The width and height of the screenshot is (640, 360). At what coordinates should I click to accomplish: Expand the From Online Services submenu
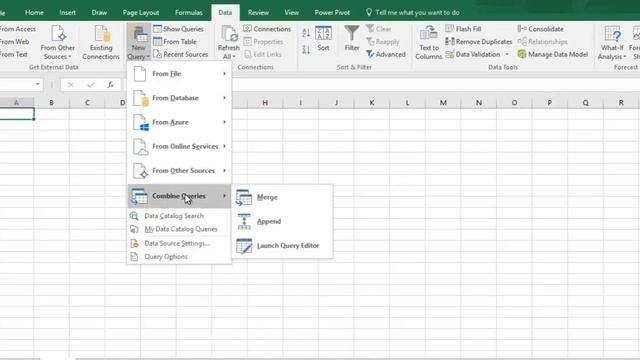coord(179,146)
